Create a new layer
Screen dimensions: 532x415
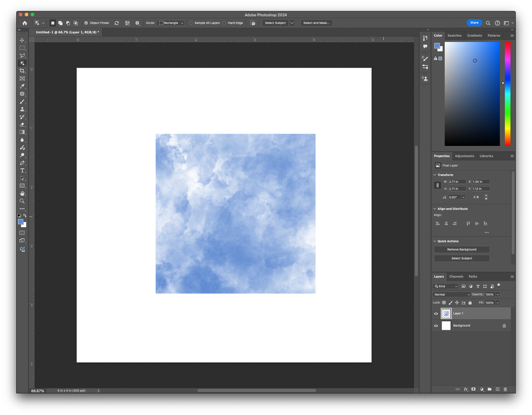click(497, 389)
